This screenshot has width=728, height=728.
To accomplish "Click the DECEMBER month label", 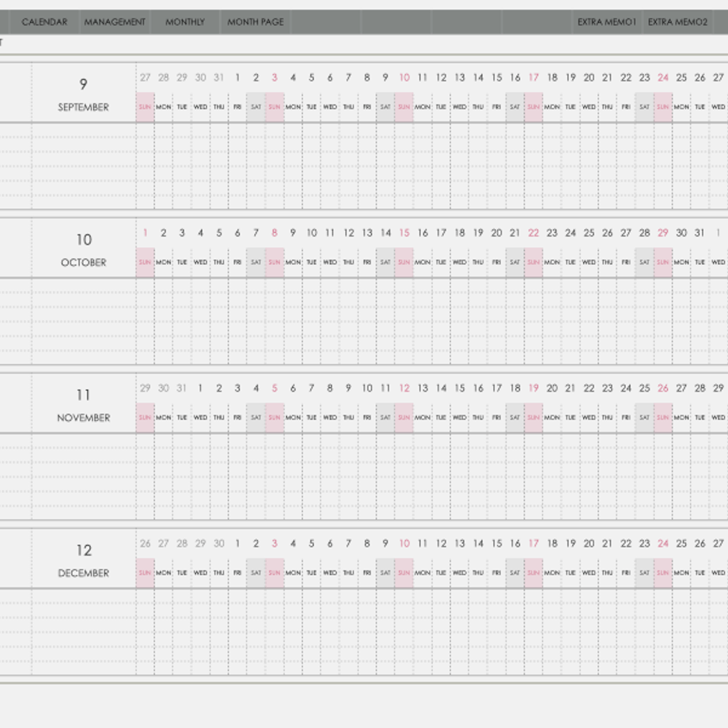I will tap(84, 573).
